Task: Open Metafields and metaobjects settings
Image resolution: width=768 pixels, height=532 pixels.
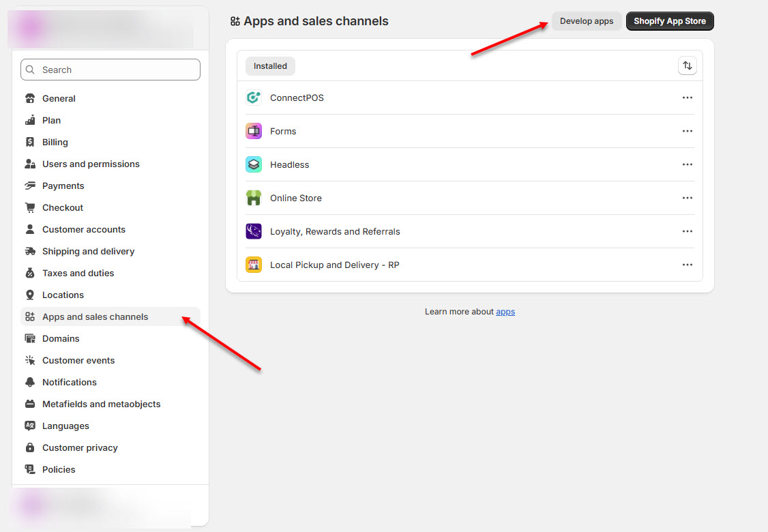Action: click(x=110, y=404)
